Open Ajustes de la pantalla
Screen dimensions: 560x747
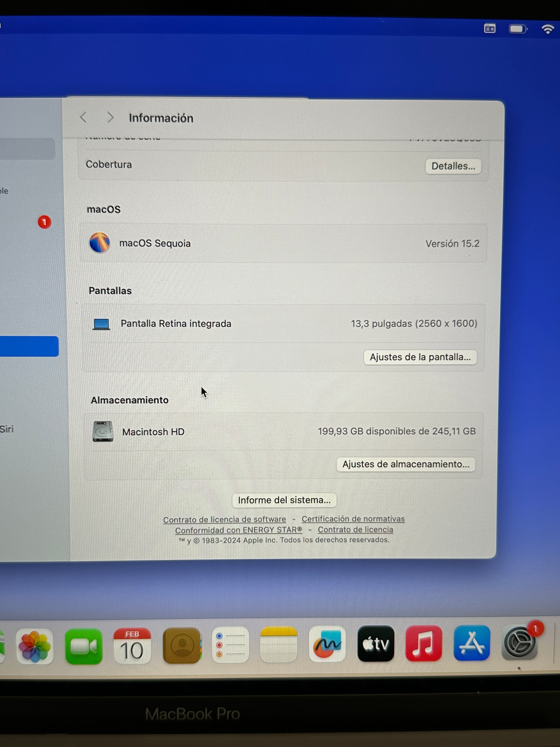420,357
